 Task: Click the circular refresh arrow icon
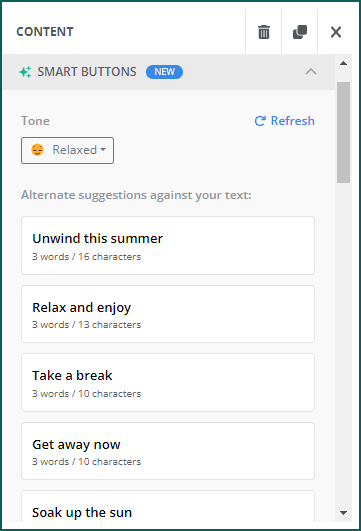click(x=260, y=121)
